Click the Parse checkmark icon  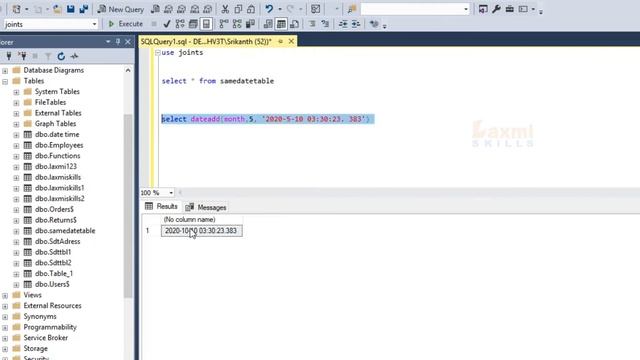pos(167,24)
